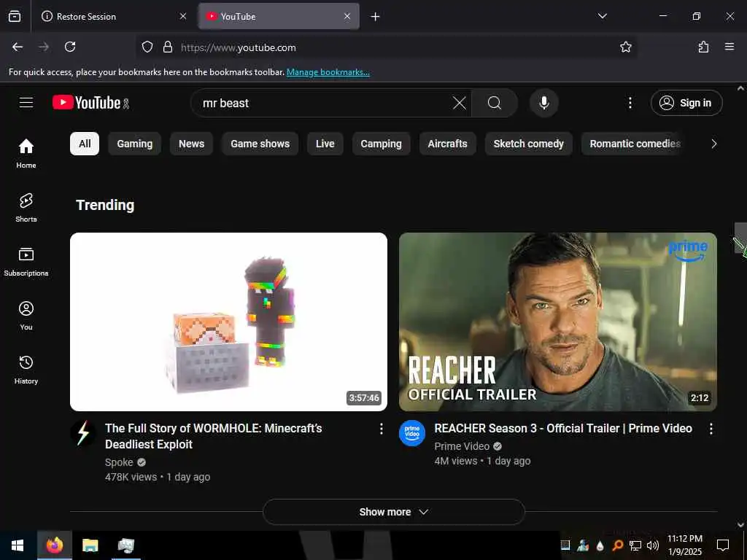Open options menu for WORMHOLE video
Screen dimensions: 747x560
pyautogui.click(x=381, y=429)
